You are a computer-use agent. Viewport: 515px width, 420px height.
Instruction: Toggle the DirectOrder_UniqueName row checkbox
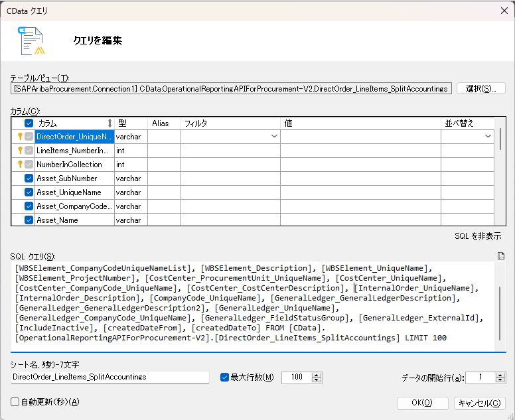pos(29,136)
